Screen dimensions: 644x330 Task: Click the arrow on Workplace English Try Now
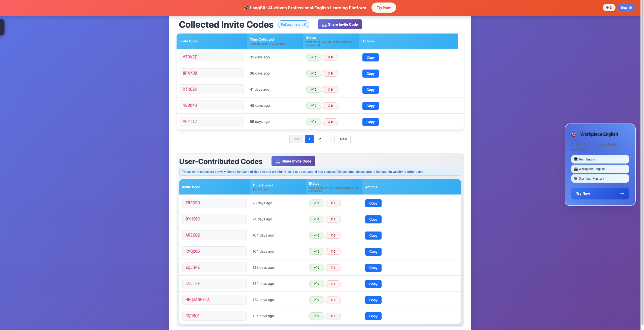[622, 193]
